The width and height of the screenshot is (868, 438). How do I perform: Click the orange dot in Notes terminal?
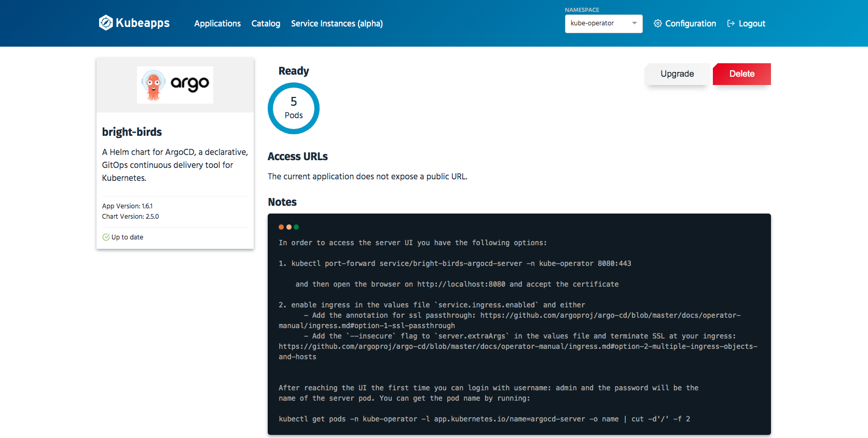point(281,227)
